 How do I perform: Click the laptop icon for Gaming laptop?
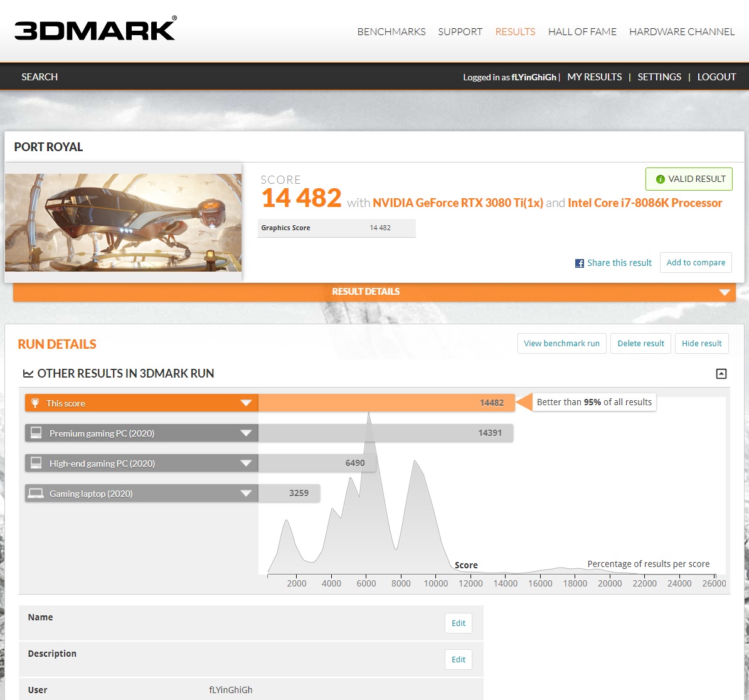[x=36, y=493]
